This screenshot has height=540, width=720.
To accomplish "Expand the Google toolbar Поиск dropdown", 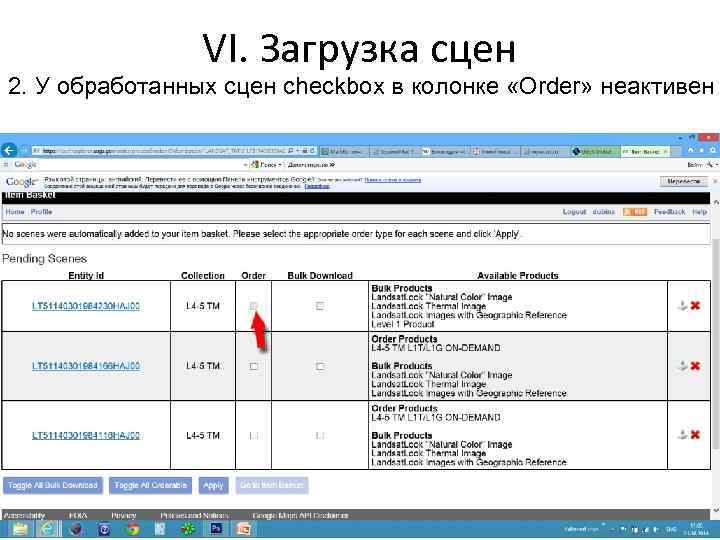I will (280, 164).
